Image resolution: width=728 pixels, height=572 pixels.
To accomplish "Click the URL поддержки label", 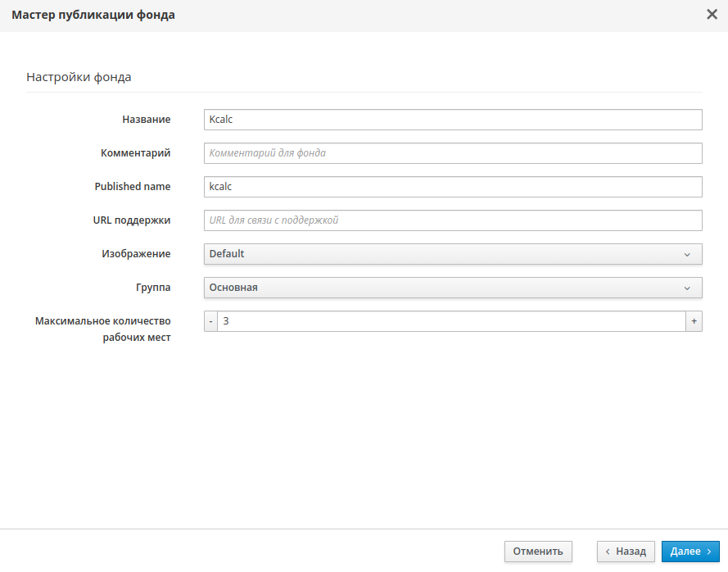I will pos(132,220).
